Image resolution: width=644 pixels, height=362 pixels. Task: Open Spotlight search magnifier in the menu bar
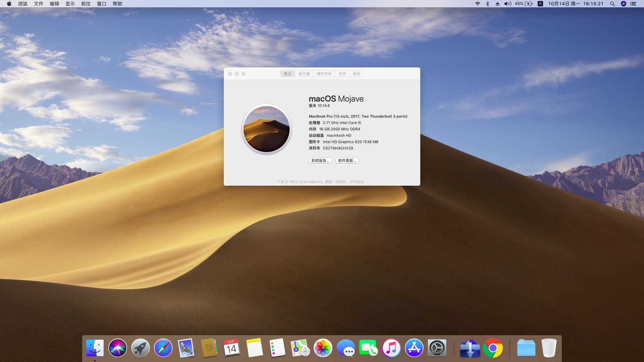tap(612, 4)
